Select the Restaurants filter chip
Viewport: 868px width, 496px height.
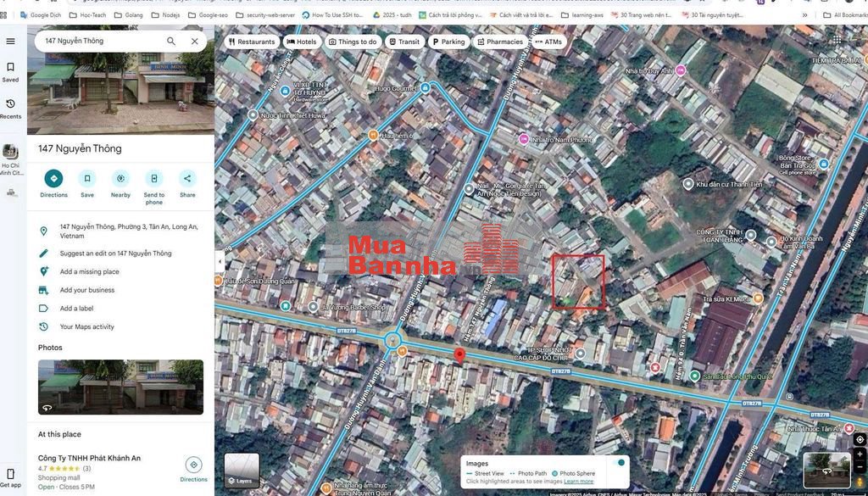point(251,42)
